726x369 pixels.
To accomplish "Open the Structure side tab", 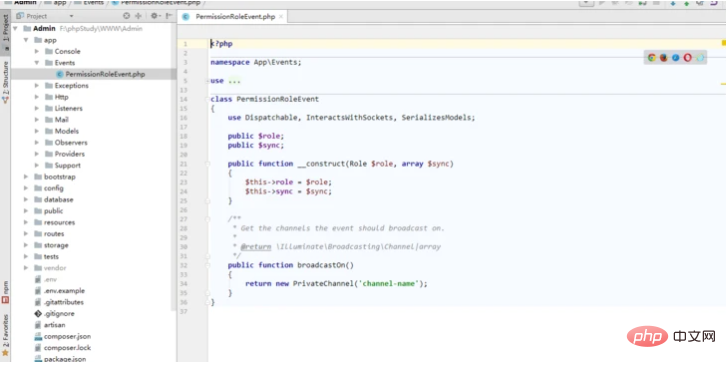I will click(x=6, y=81).
